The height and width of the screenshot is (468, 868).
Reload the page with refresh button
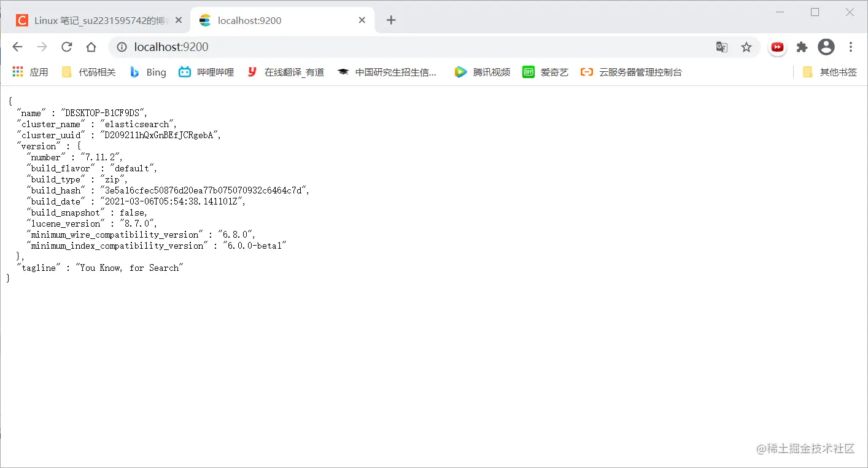point(66,47)
